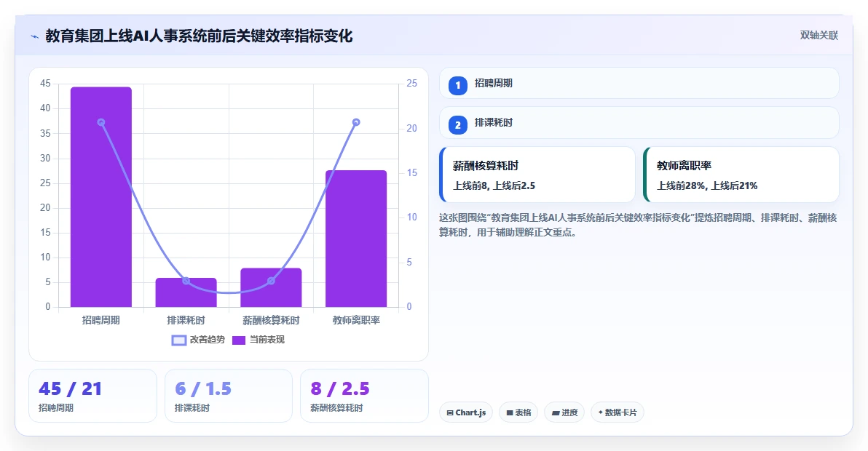Screen dimensions: 868x451
Task: Click the right axis value 25
Action: click(412, 84)
